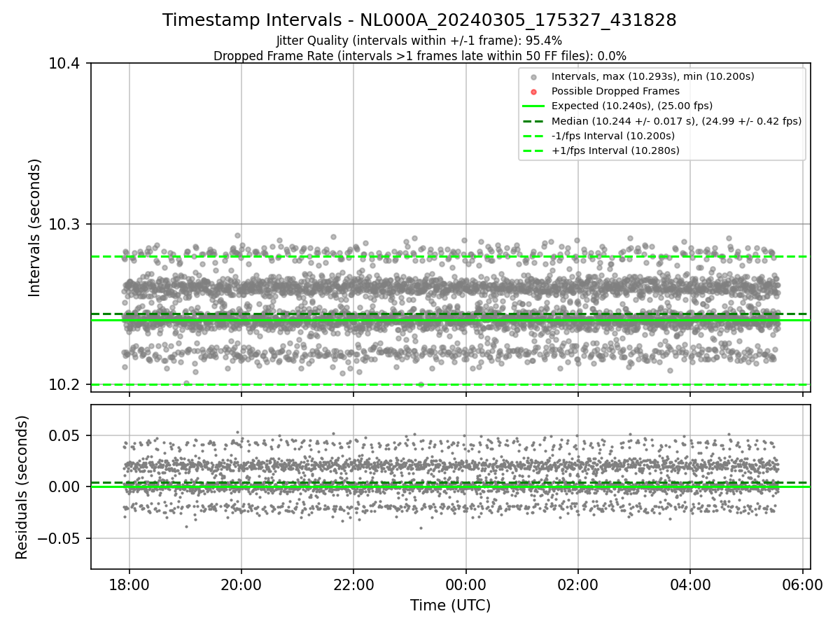Screen dimensions: 840x630
Task: Click the 'Time (UTC)' x-axis label
Action: [450, 605]
